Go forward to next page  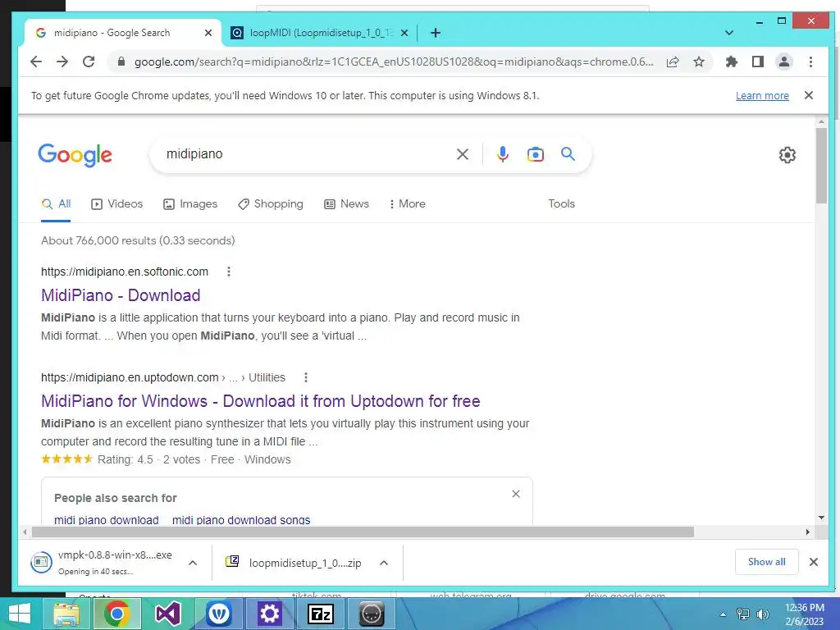click(62, 62)
